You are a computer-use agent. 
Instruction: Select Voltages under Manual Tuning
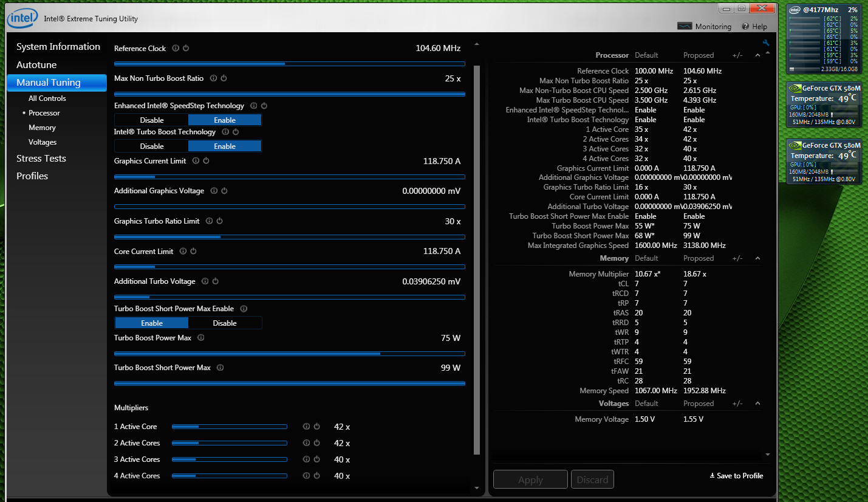(43, 142)
